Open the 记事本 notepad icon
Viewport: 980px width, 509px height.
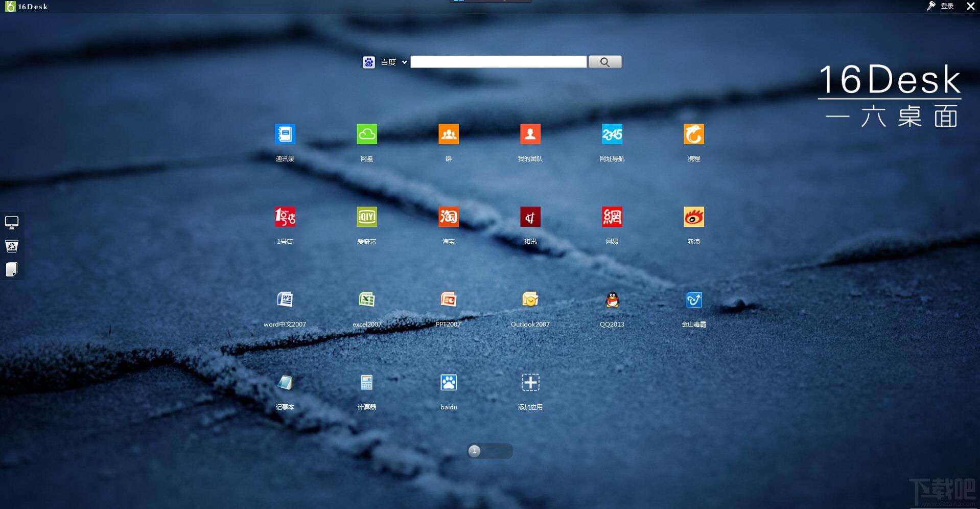click(x=285, y=382)
